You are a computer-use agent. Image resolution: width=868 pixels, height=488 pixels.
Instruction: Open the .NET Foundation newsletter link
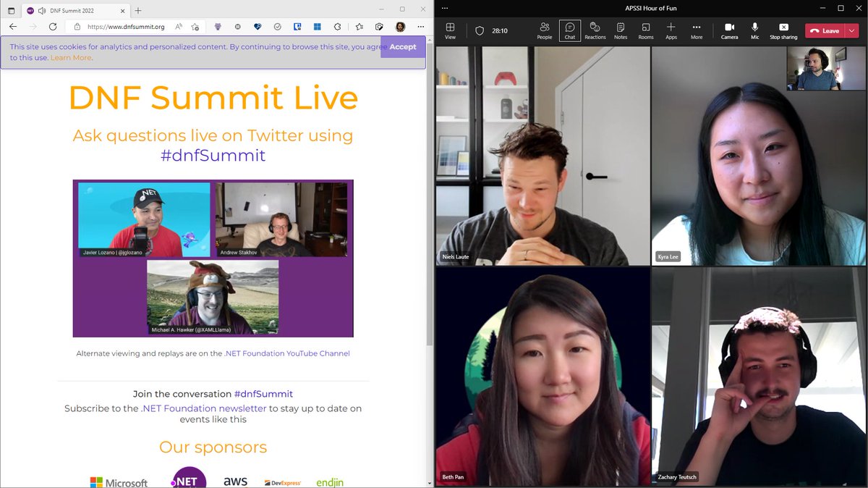[x=203, y=408]
